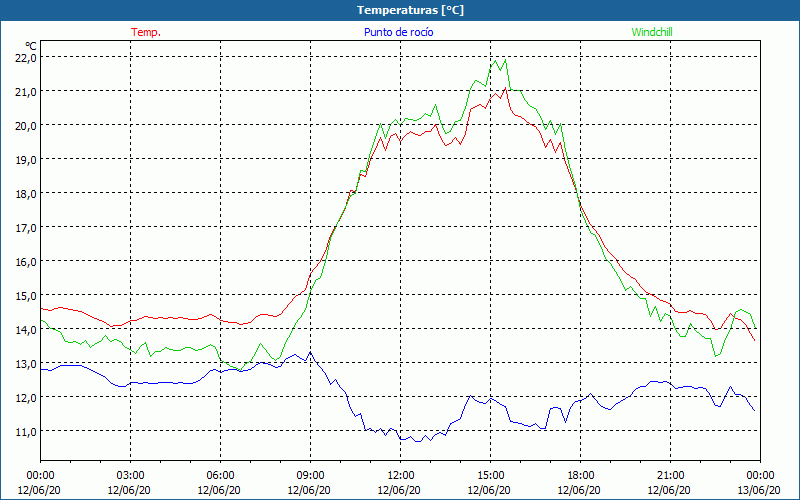The width and height of the screenshot is (800, 500).
Task: Click the green Windchill legend label
Action: coord(652,32)
